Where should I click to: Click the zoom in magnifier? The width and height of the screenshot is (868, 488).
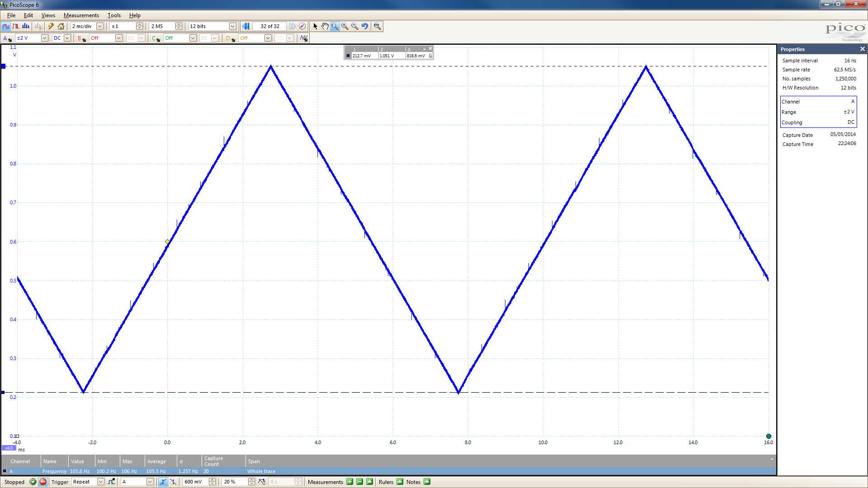coord(345,26)
